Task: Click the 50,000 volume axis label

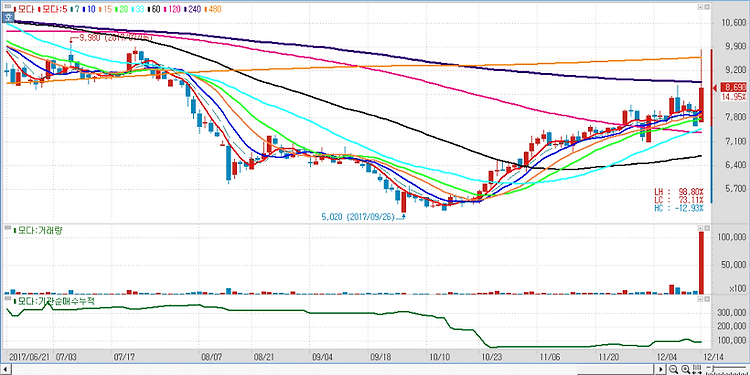Action: point(735,265)
